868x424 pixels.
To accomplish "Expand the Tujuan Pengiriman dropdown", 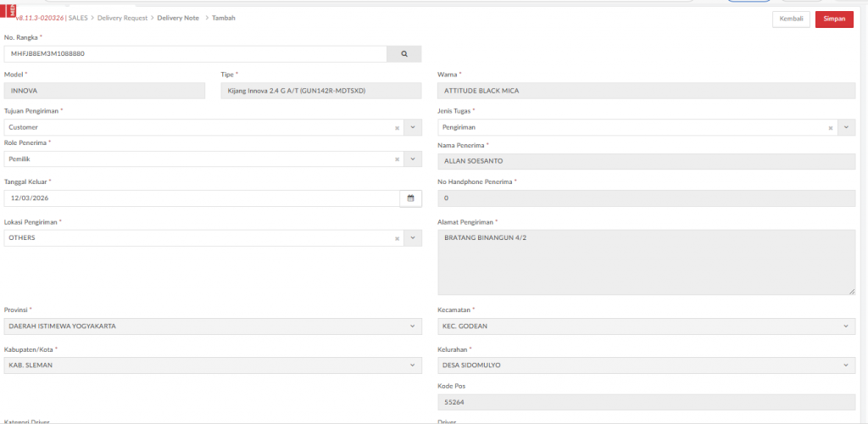I will 412,127.
